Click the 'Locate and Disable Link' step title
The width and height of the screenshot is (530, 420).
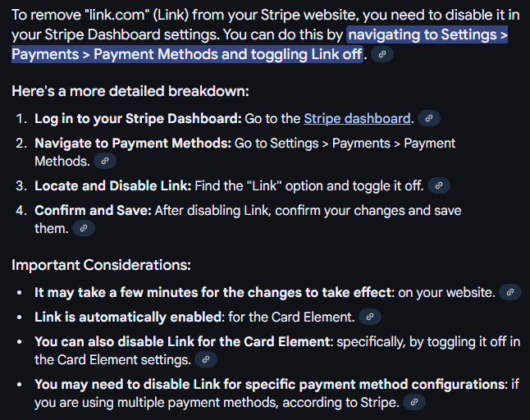click(112, 185)
